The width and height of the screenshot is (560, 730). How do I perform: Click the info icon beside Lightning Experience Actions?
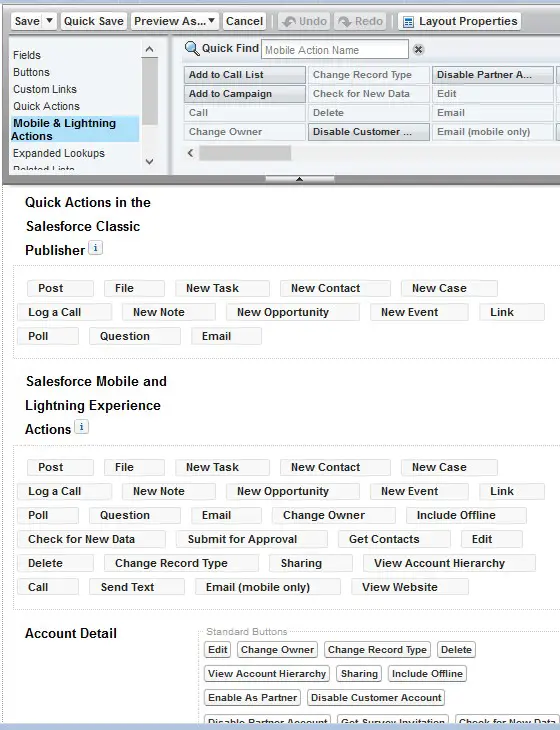[81, 427]
